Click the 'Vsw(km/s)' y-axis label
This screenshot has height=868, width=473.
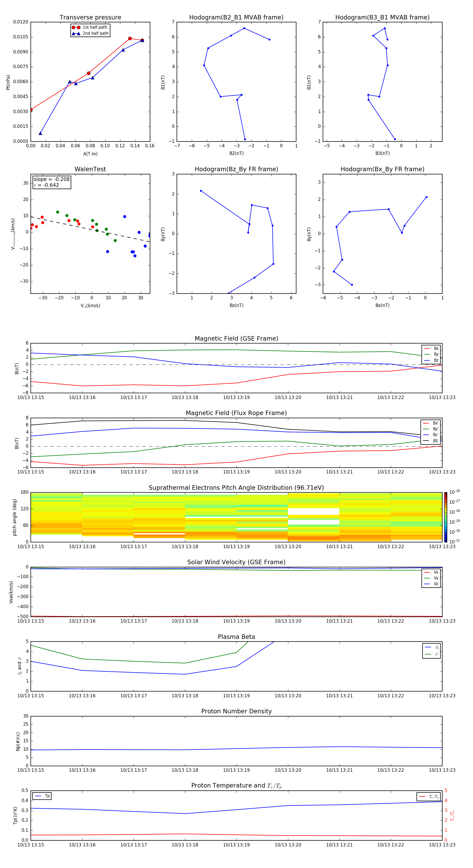[x=11, y=592]
